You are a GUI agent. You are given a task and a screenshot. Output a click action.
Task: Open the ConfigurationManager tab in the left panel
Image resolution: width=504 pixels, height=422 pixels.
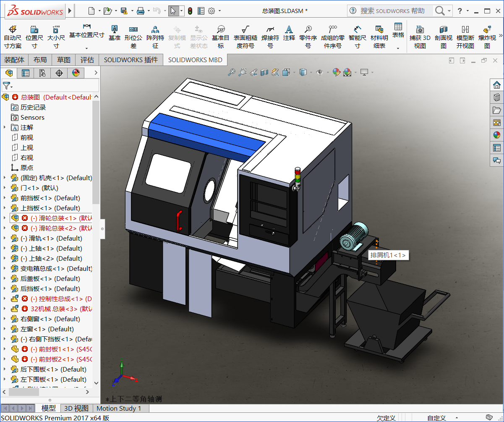click(x=42, y=73)
